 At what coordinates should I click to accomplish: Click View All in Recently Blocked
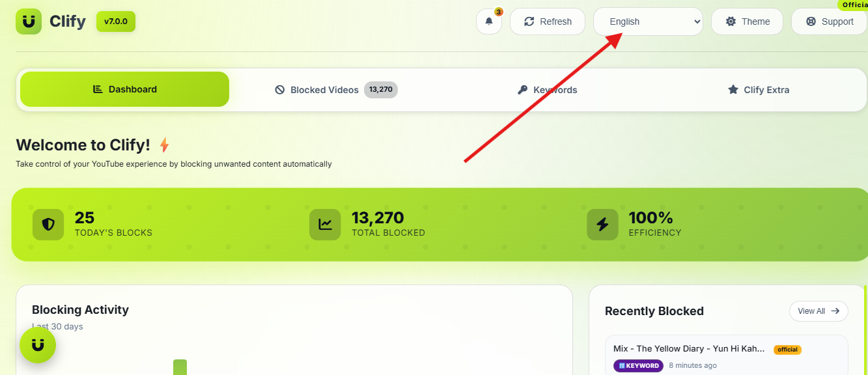click(x=819, y=311)
